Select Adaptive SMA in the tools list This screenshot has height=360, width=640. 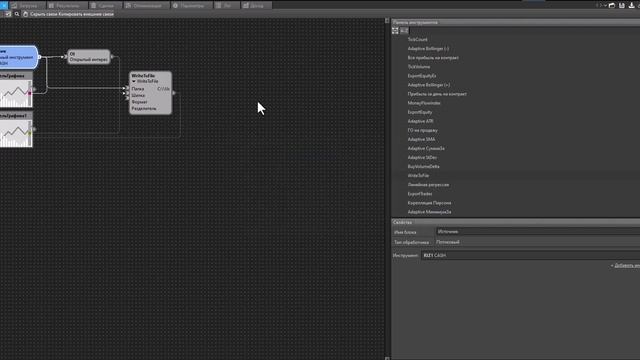pyautogui.click(x=421, y=139)
